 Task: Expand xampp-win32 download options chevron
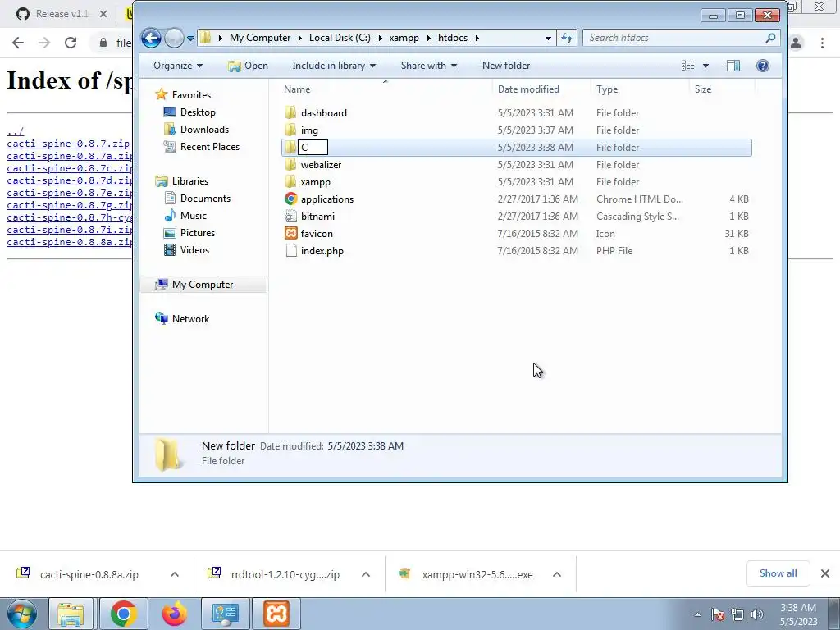(x=557, y=574)
